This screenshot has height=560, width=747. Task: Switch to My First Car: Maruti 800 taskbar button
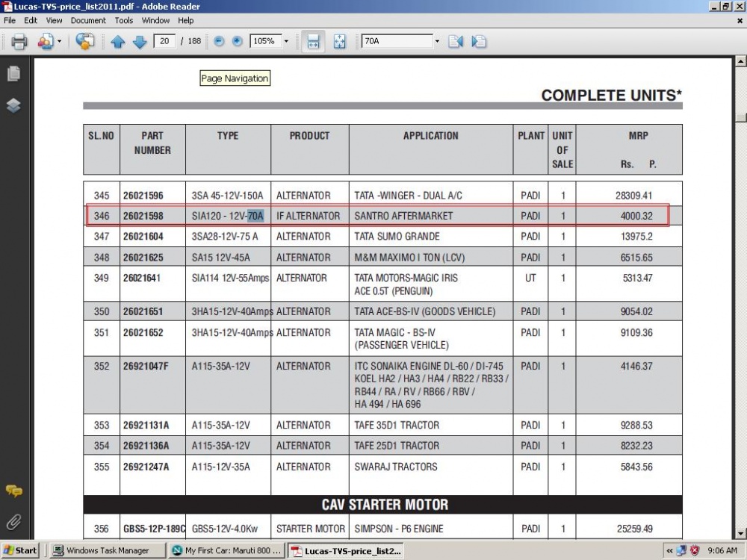click(x=227, y=550)
